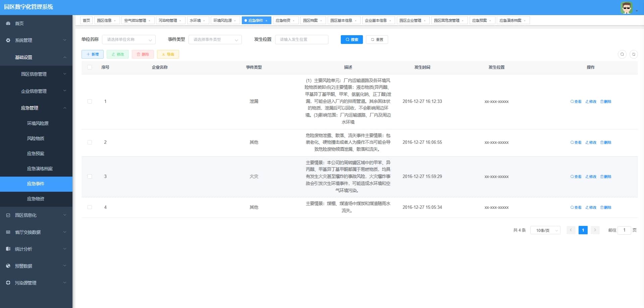Collapse 应急管理 submenu
Image resolution: width=644 pixels, height=308 pixels.
pos(36,108)
